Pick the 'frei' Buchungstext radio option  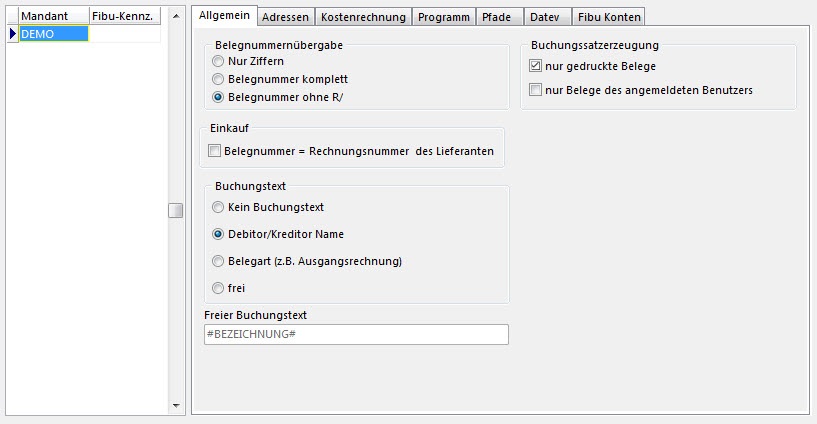(219, 288)
